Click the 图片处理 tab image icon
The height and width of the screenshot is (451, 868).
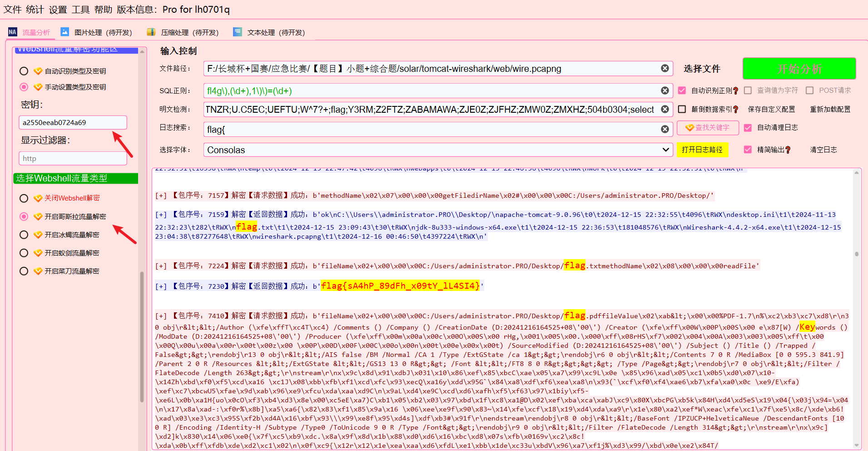tap(65, 32)
